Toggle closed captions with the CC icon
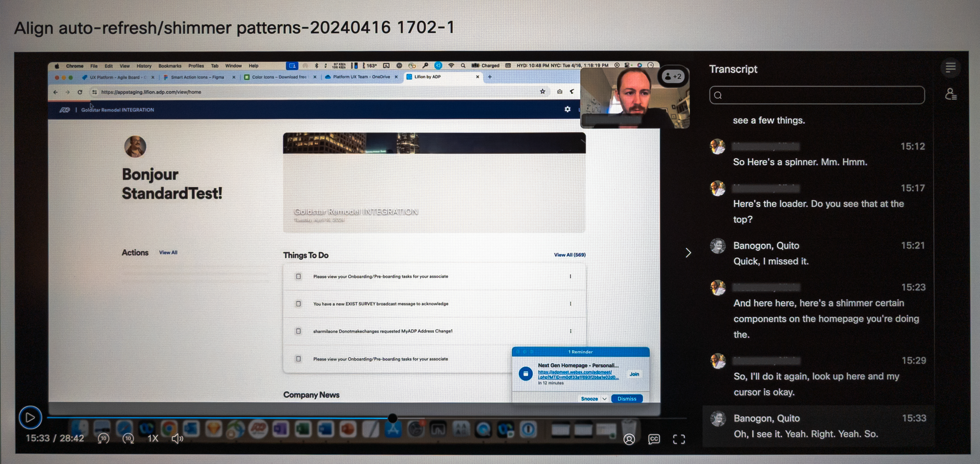The height and width of the screenshot is (464, 980). click(x=654, y=439)
